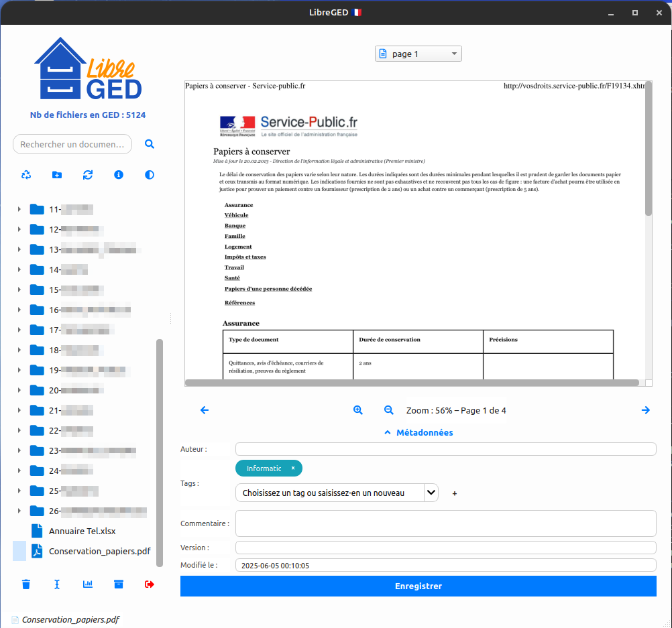Select Annuaire Tel.xlsx in the file tree
Screen dimensions: 672x628
[82, 531]
